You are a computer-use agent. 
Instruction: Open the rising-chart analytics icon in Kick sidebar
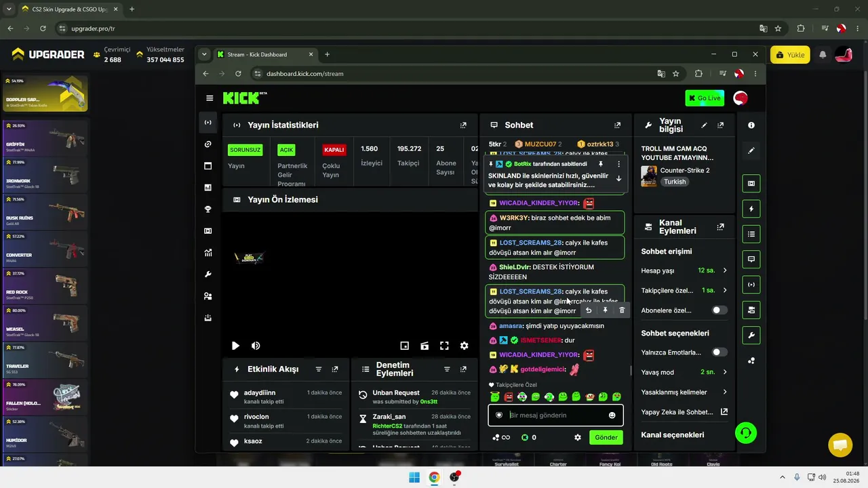(208, 253)
